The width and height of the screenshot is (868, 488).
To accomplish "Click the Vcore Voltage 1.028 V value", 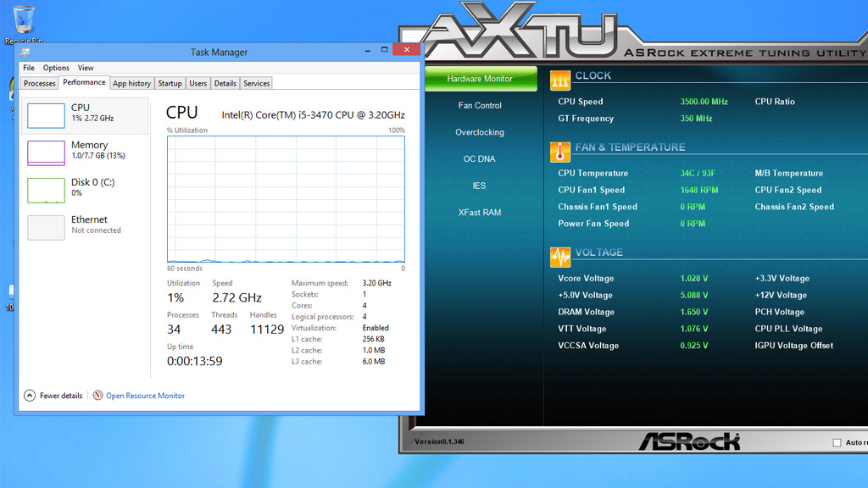I will click(x=693, y=278).
